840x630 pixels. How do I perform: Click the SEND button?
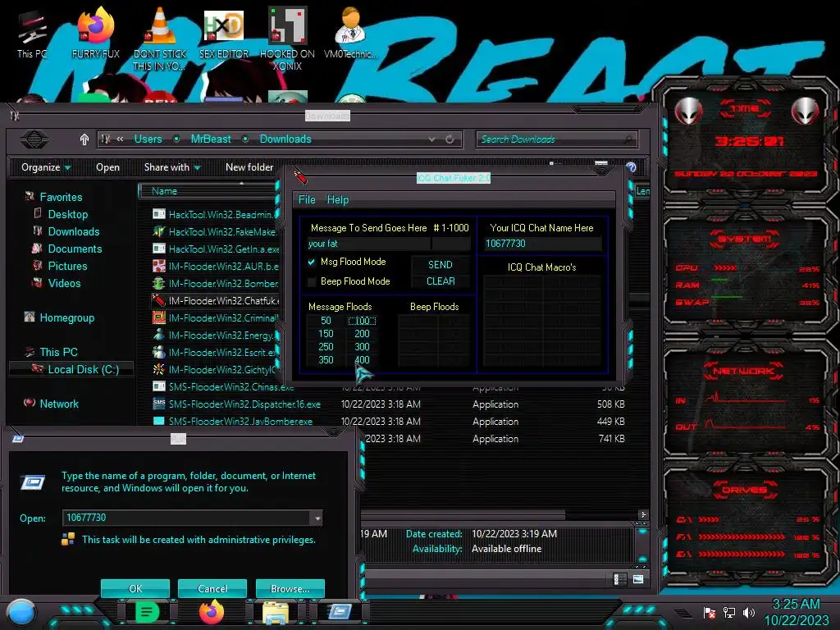(441, 265)
